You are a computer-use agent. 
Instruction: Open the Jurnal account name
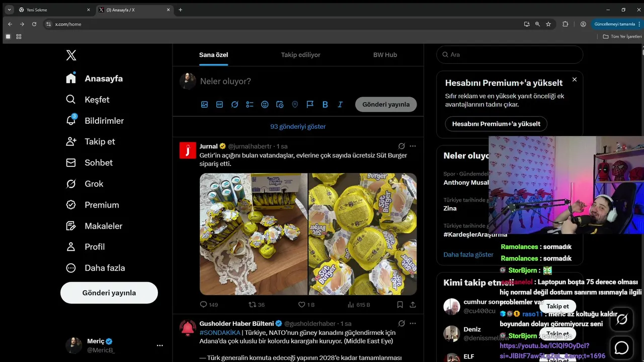[x=208, y=146]
